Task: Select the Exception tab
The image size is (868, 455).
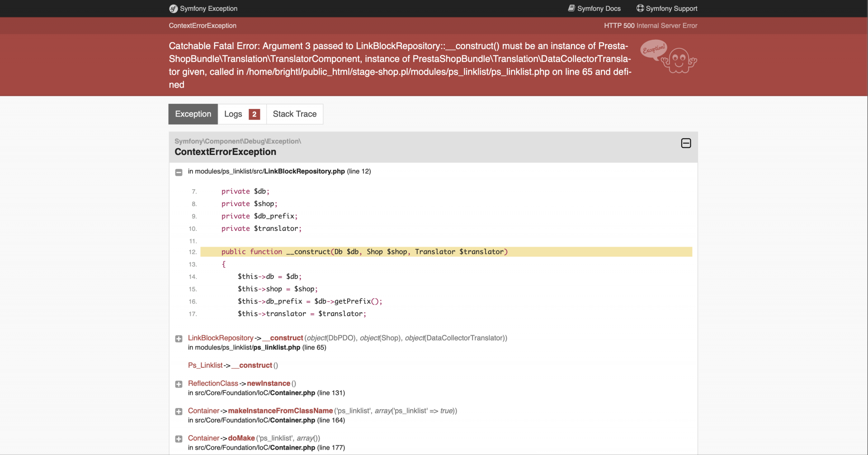Action: 193,114
